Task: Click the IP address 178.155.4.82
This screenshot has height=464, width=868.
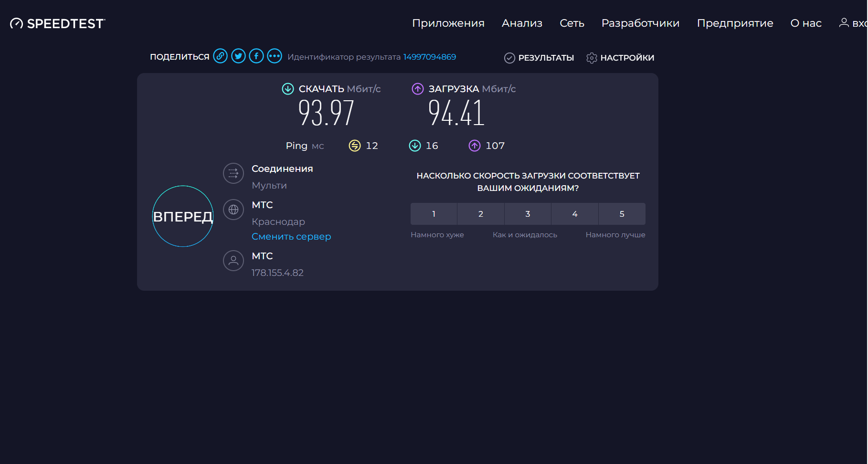Action: [x=277, y=273]
